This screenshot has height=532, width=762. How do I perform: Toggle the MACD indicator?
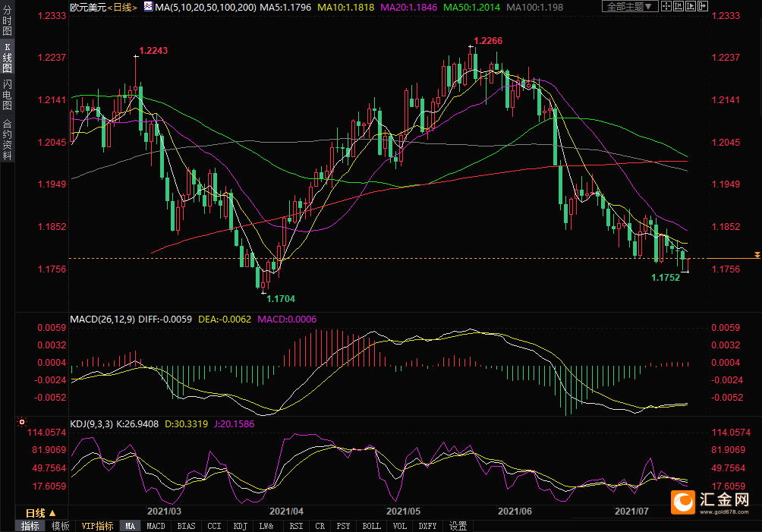156,526
